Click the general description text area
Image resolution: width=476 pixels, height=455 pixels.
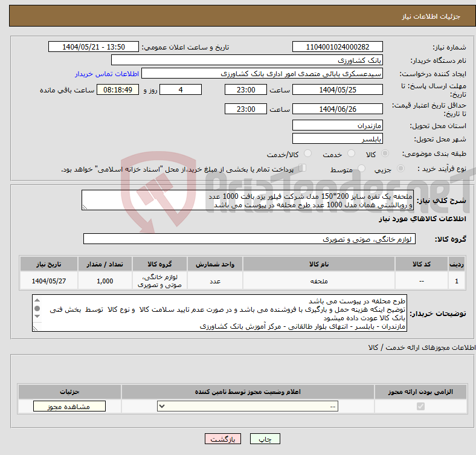[x=248, y=200]
